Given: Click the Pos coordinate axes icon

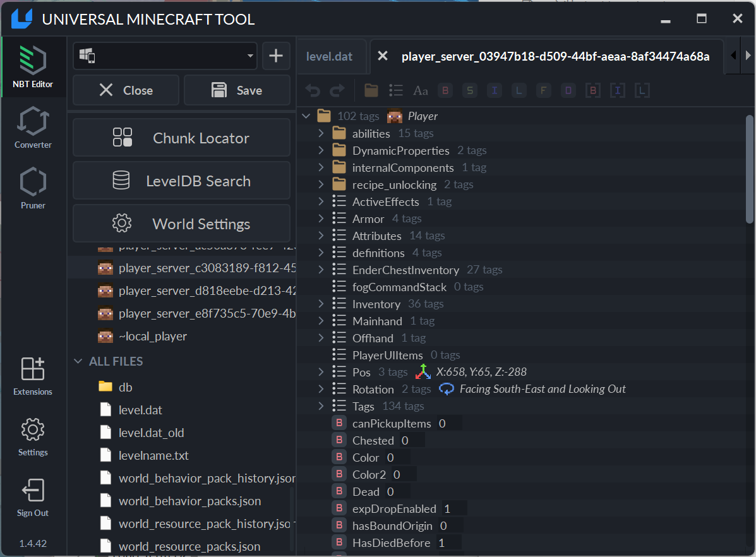Looking at the screenshot, I should [x=423, y=372].
